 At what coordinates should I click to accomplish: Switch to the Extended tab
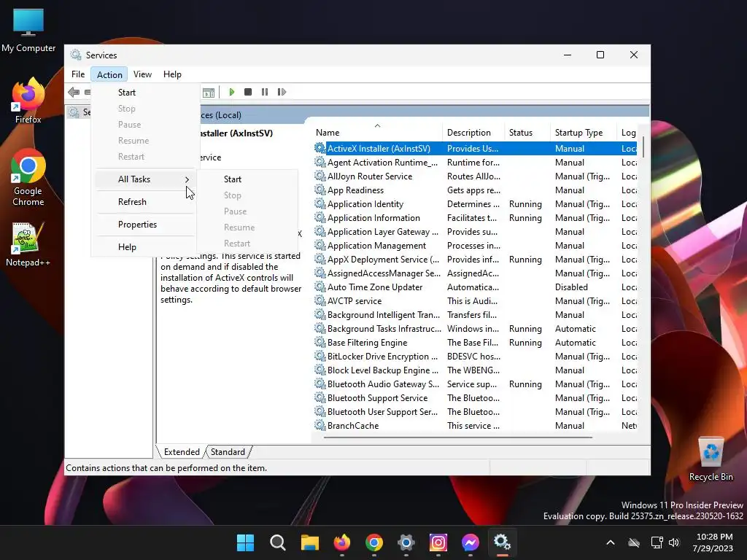tap(182, 452)
